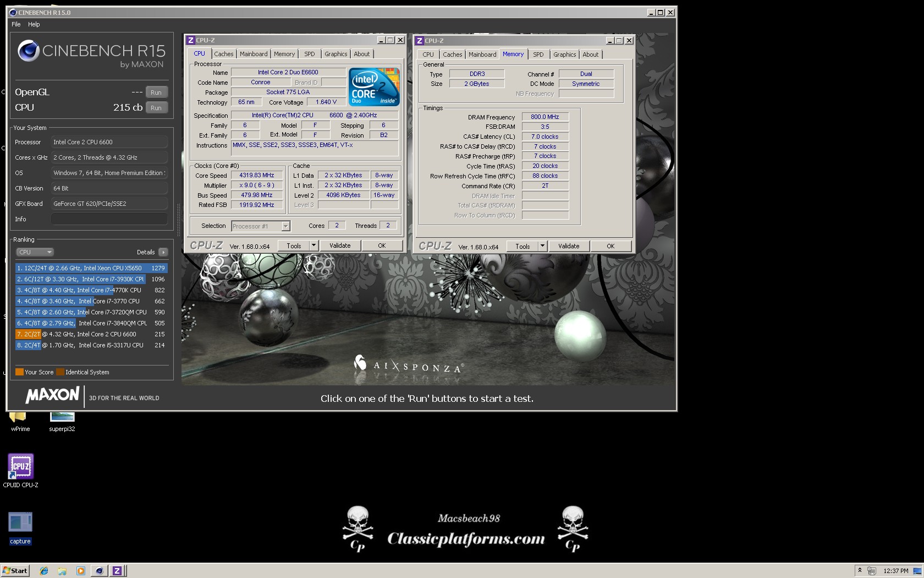Click OK in right CPU-Z window
Screen dimensions: 924x578
610,247
